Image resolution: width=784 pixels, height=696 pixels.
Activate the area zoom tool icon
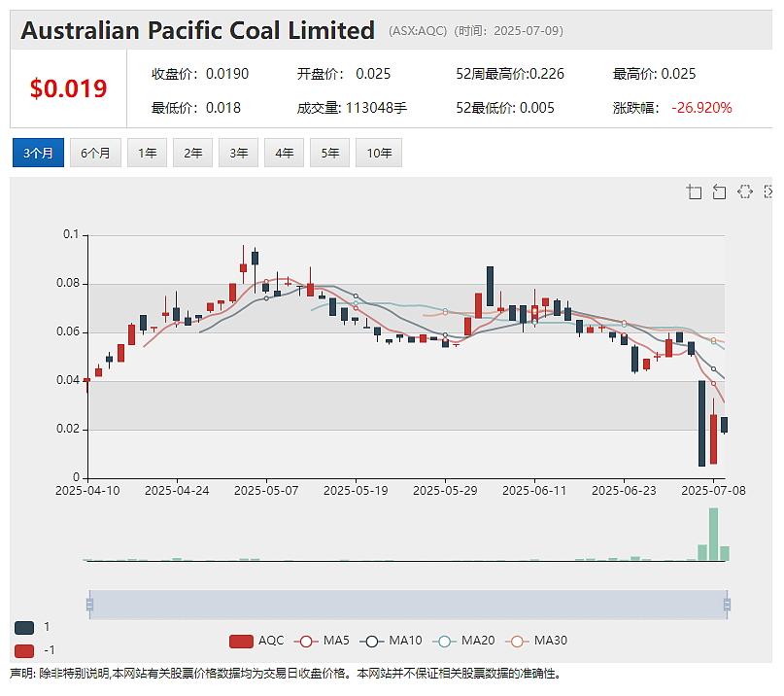pyautogui.click(x=694, y=191)
